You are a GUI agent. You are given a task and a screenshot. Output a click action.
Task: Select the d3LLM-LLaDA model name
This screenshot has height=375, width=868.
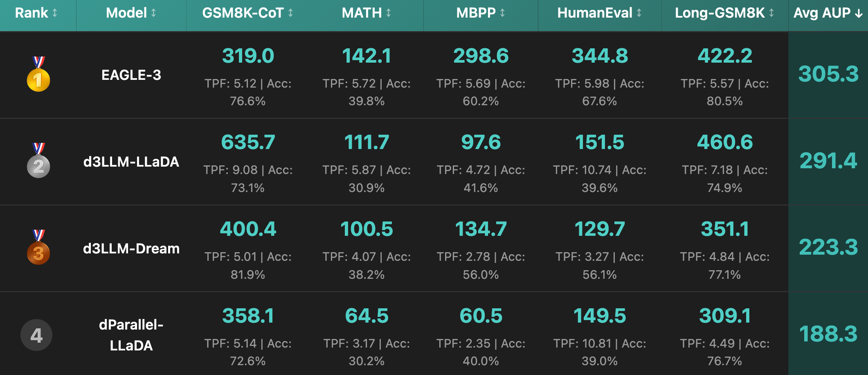[131, 162]
